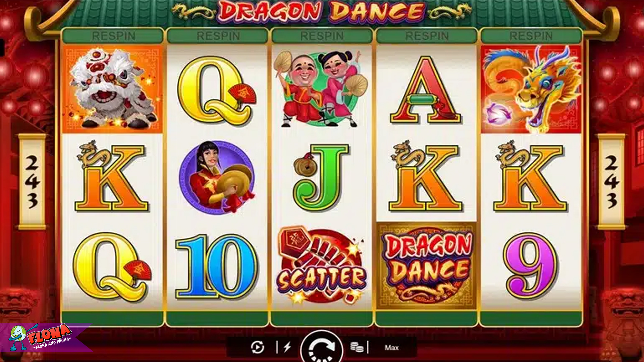644x362 pixels.
Task: Respin the second reel
Action: pos(218,36)
